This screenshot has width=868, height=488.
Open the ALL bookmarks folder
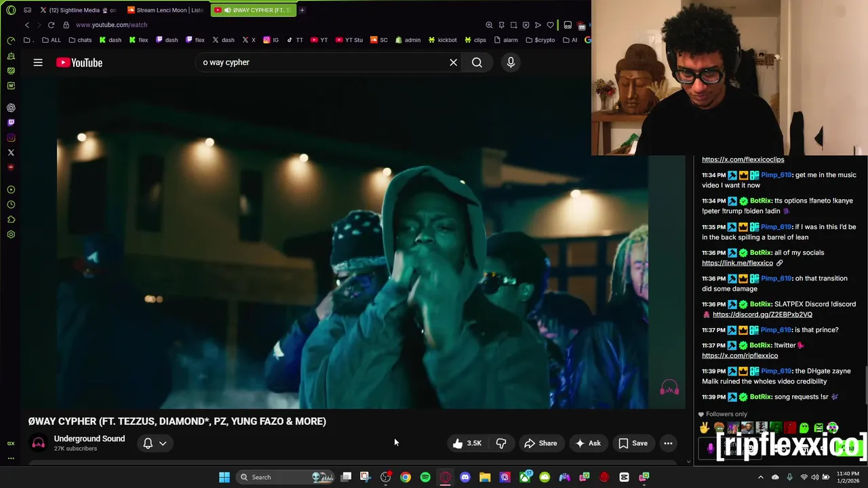(51, 40)
